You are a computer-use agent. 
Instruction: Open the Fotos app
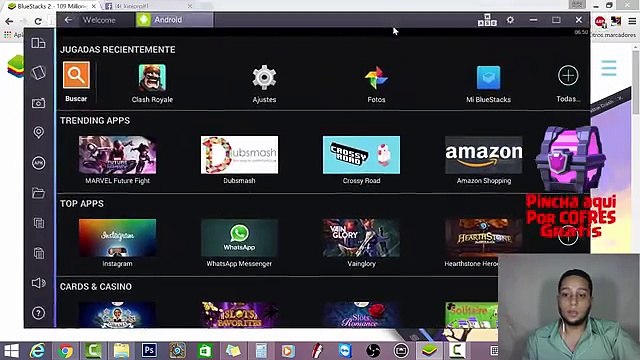[x=376, y=78]
